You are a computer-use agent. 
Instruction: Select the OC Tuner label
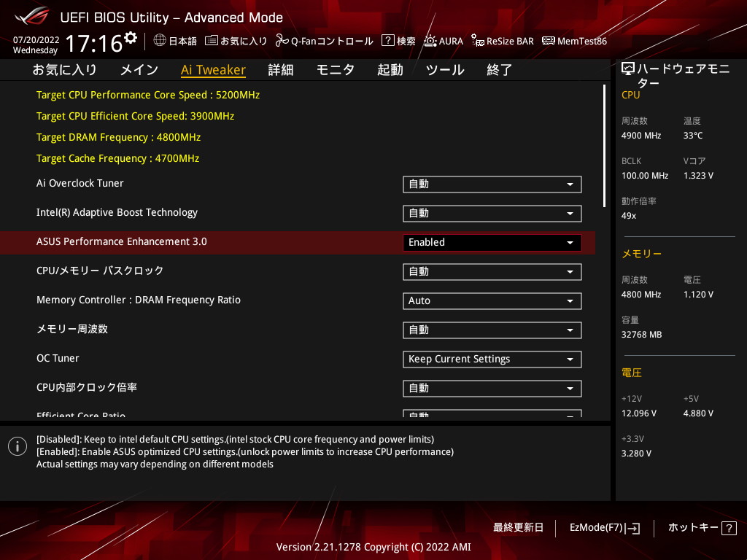pos(58,358)
